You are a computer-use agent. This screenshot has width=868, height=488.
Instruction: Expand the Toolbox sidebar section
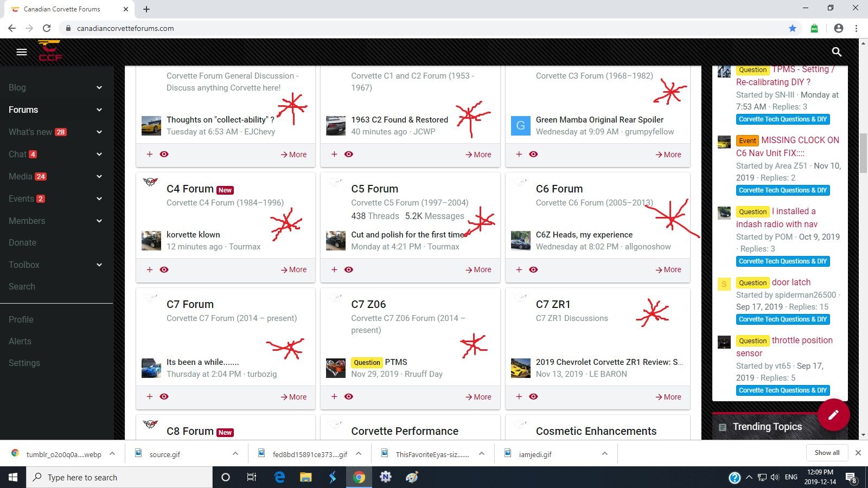(x=99, y=265)
